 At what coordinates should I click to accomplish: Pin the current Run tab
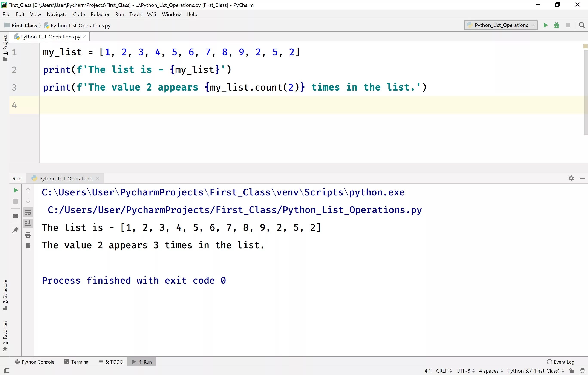15,230
